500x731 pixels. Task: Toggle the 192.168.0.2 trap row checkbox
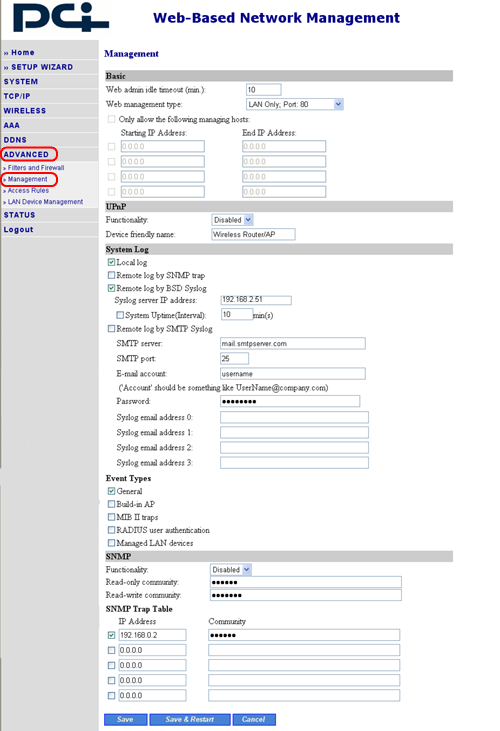pyautogui.click(x=111, y=635)
